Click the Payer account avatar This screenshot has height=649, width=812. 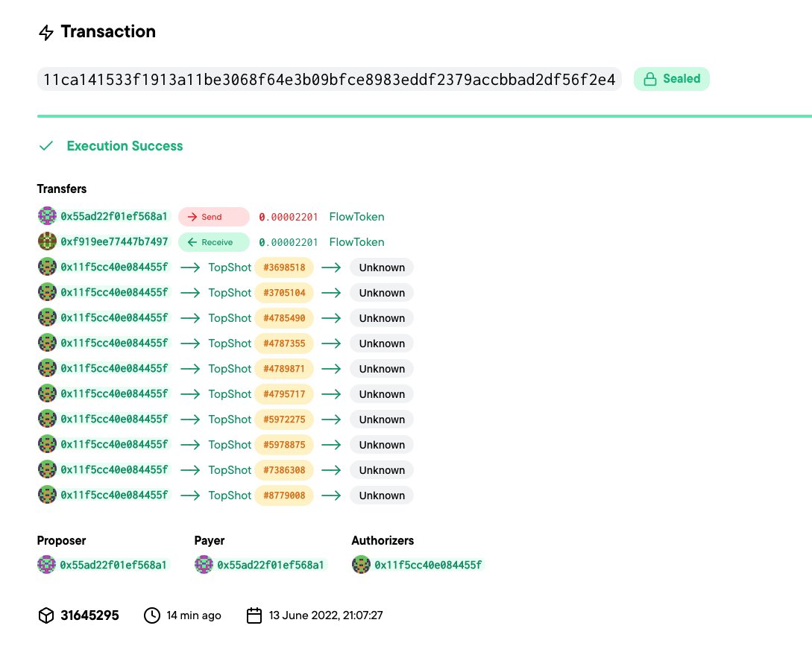[204, 564]
